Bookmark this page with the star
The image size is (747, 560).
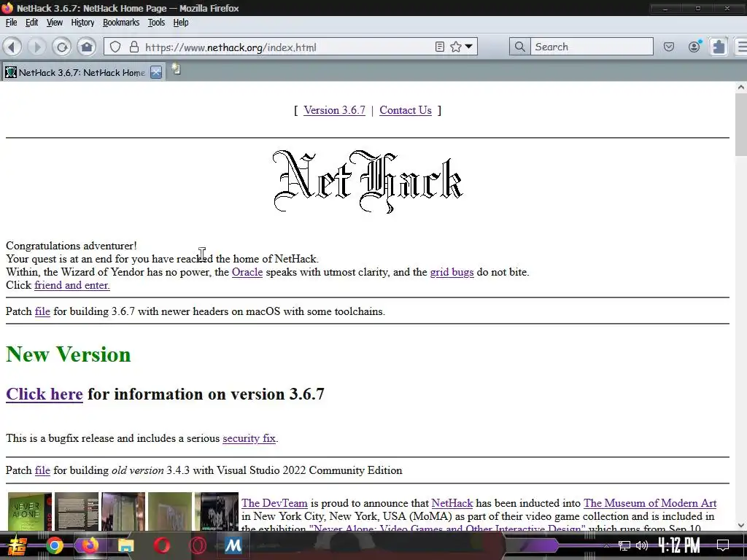[x=456, y=47]
